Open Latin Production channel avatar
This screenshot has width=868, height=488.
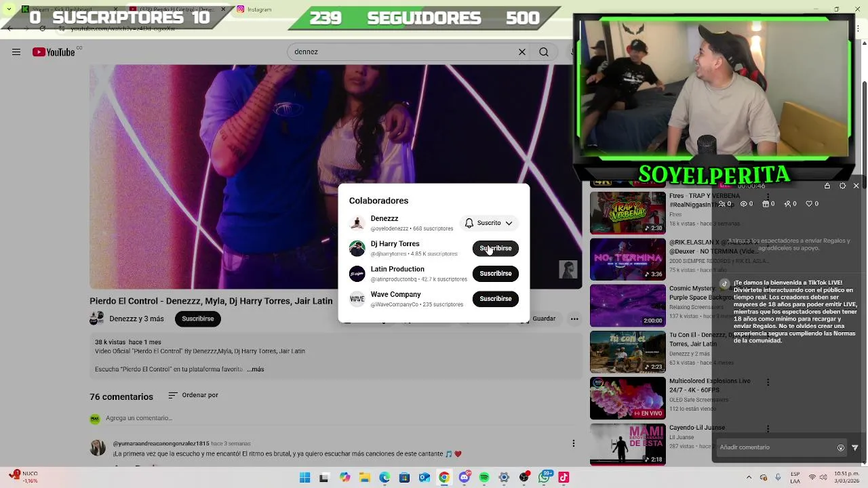357,274
